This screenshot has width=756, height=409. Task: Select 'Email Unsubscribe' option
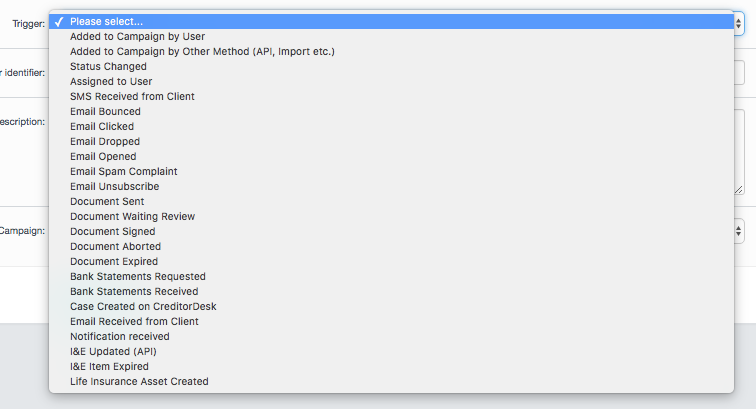click(x=114, y=186)
